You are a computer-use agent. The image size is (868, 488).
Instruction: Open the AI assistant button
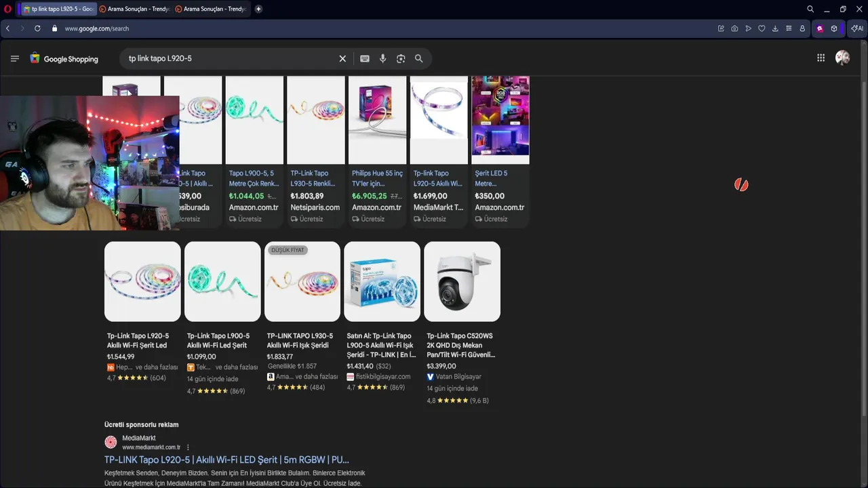[x=857, y=28]
